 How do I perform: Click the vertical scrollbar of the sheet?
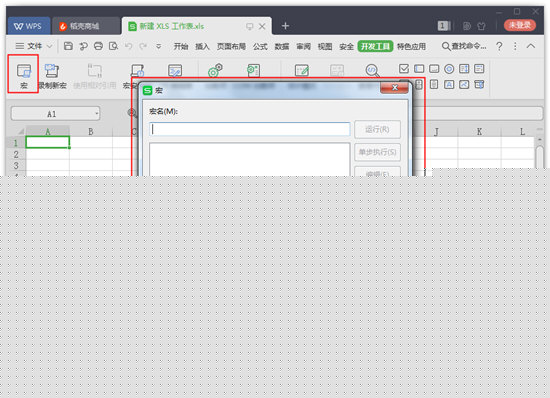click(540, 154)
